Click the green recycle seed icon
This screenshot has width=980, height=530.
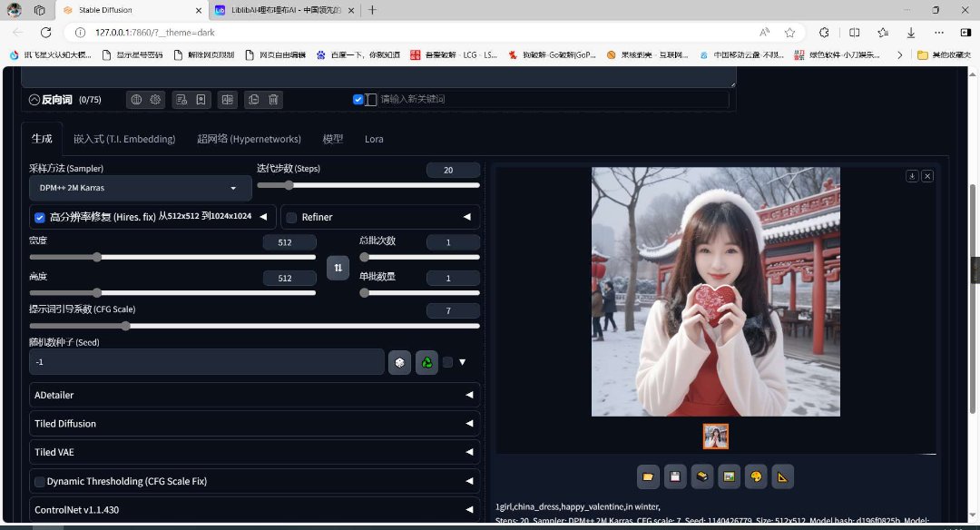426,362
